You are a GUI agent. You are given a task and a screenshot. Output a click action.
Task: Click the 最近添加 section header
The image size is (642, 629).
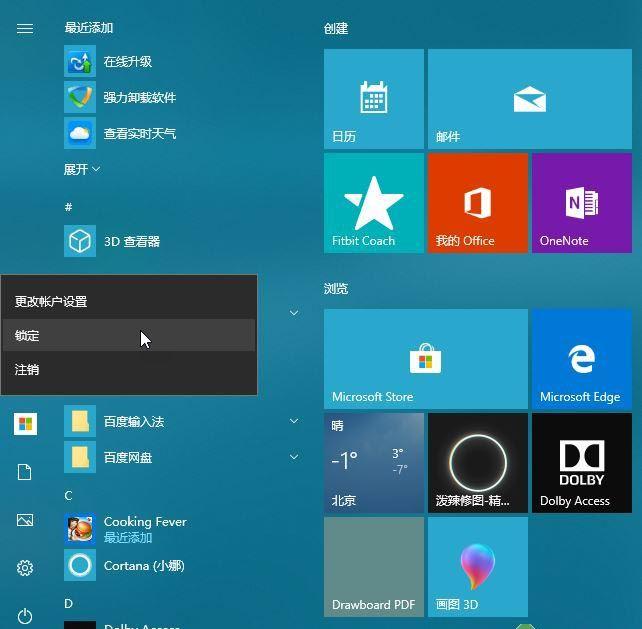[89, 28]
